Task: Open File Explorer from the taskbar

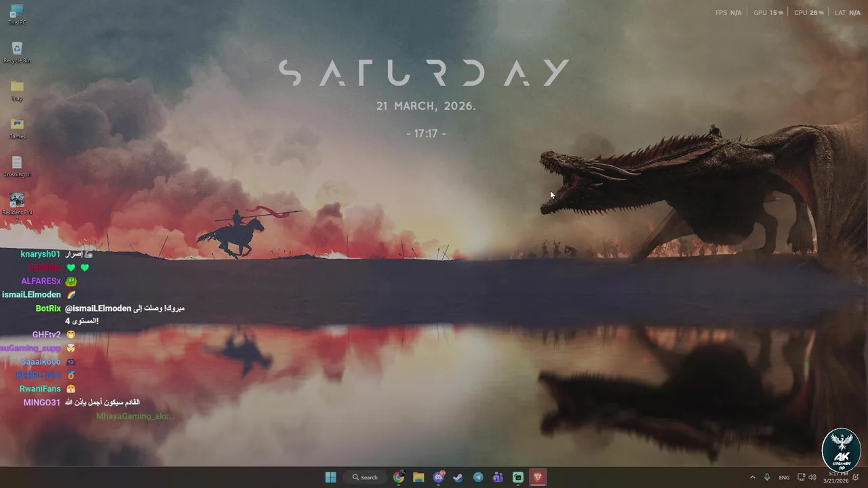Action: point(418,477)
